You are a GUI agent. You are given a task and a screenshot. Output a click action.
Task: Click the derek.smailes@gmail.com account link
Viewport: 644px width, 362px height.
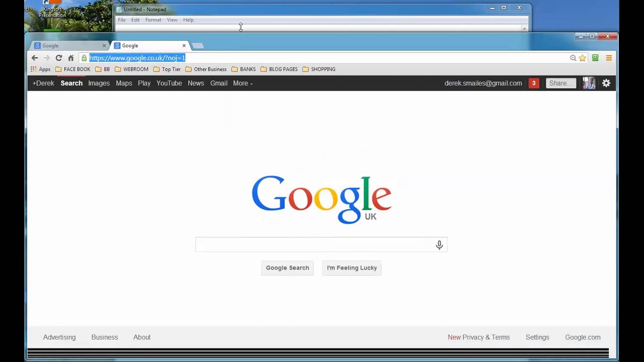pyautogui.click(x=483, y=83)
